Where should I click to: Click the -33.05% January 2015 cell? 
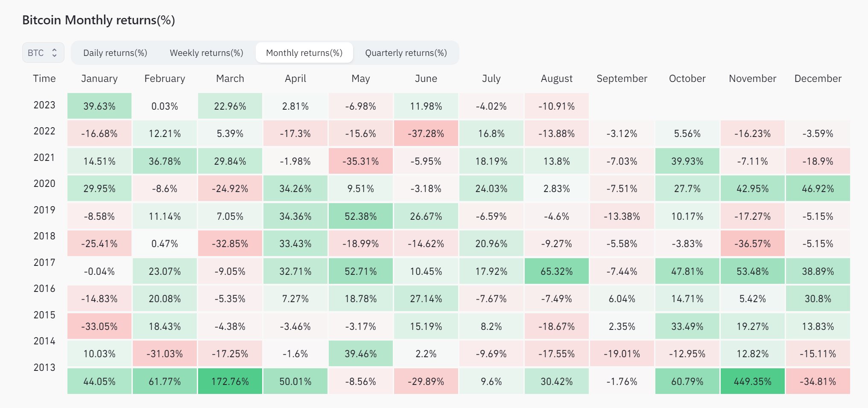click(x=99, y=326)
